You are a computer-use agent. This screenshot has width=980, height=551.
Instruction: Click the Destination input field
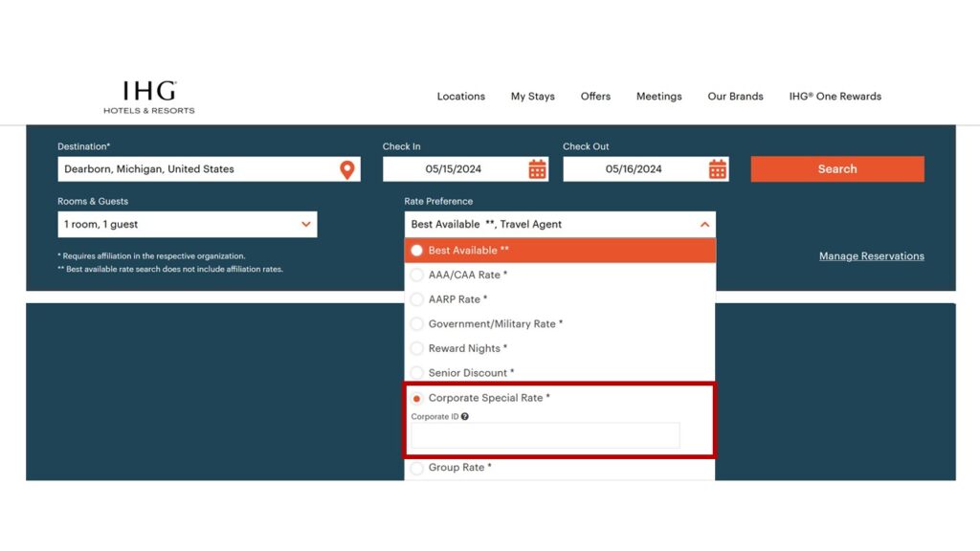click(x=209, y=169)
